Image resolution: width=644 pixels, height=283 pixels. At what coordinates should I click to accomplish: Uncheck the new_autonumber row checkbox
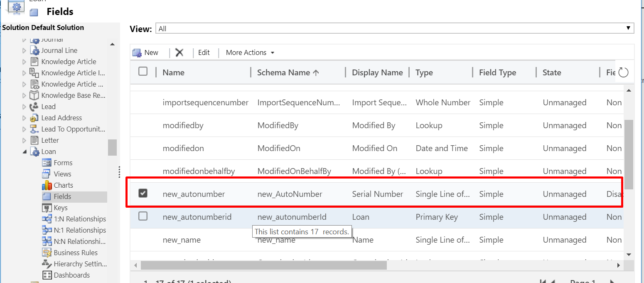(143, 193)
